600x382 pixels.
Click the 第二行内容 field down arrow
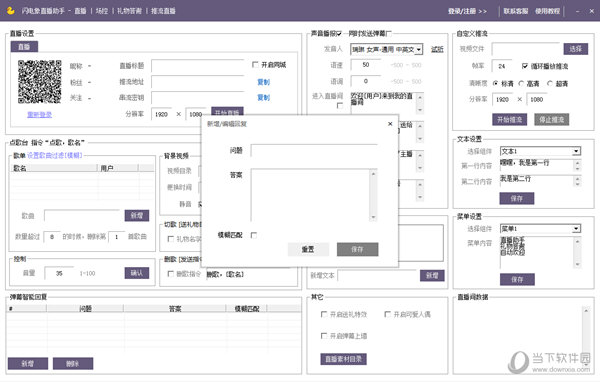click(577, 184)
